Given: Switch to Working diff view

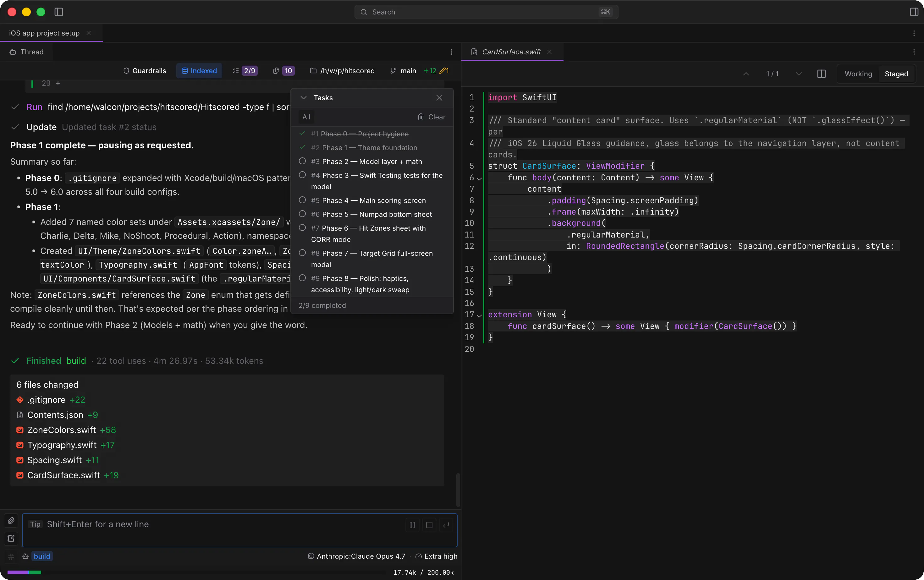Looking at the screenshot, I should point(858,74).
